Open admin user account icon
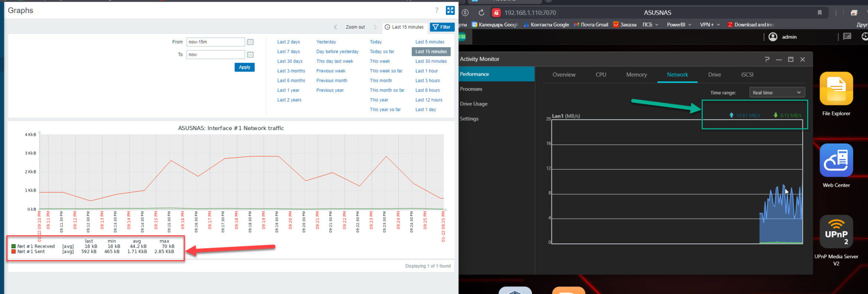 point(773,37)
